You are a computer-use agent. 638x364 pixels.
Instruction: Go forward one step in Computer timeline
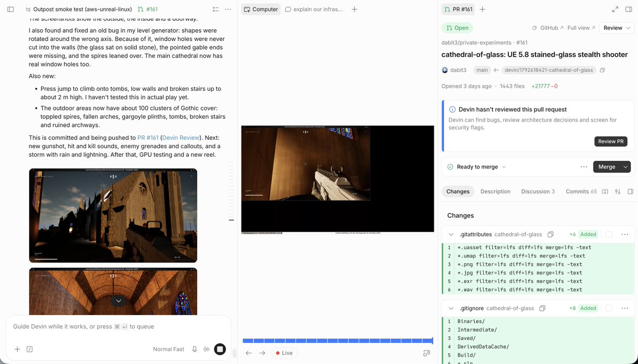click(x=262, y=353)
